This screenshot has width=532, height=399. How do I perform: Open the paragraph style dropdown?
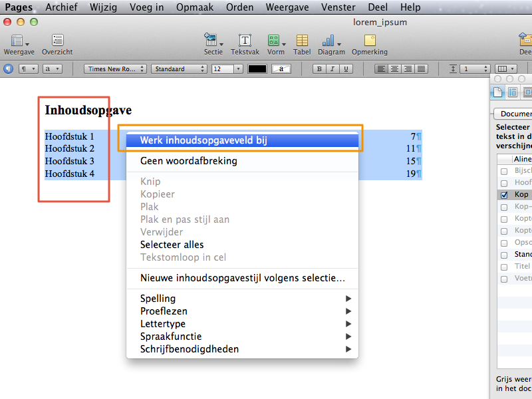pyautogui.click(x=28, y=69)
